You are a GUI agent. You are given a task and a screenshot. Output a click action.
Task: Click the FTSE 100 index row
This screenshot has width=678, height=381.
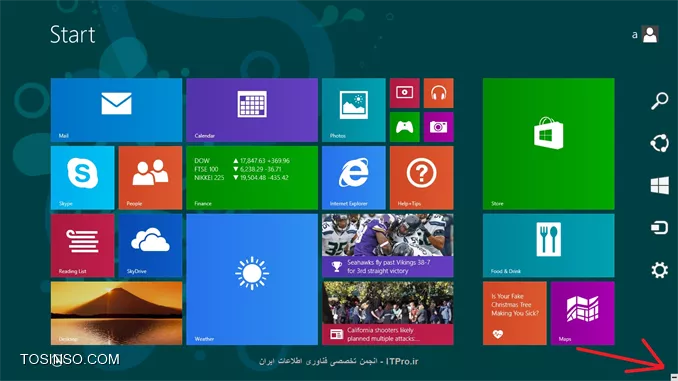coord(238,169)
